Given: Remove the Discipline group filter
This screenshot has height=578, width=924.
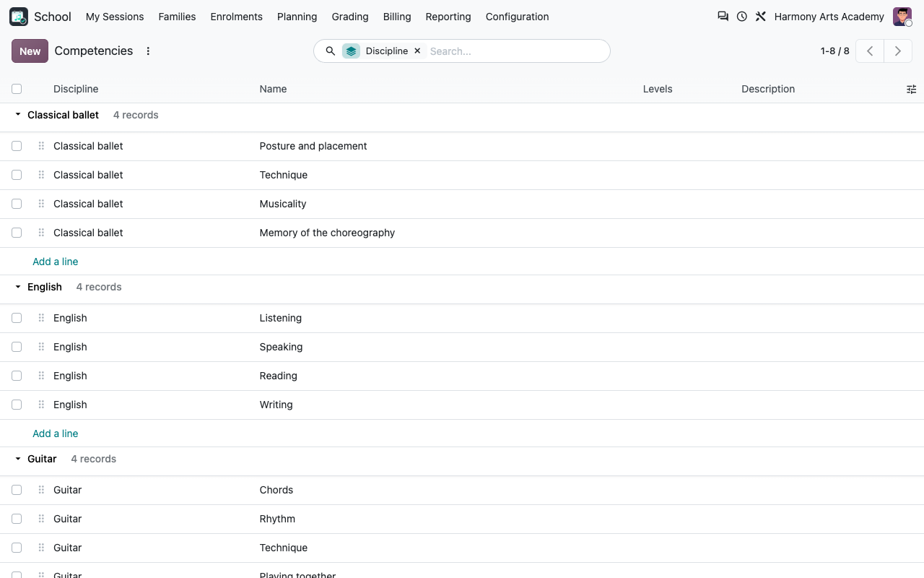Looking at the screenshot, I should pos(417,51).
